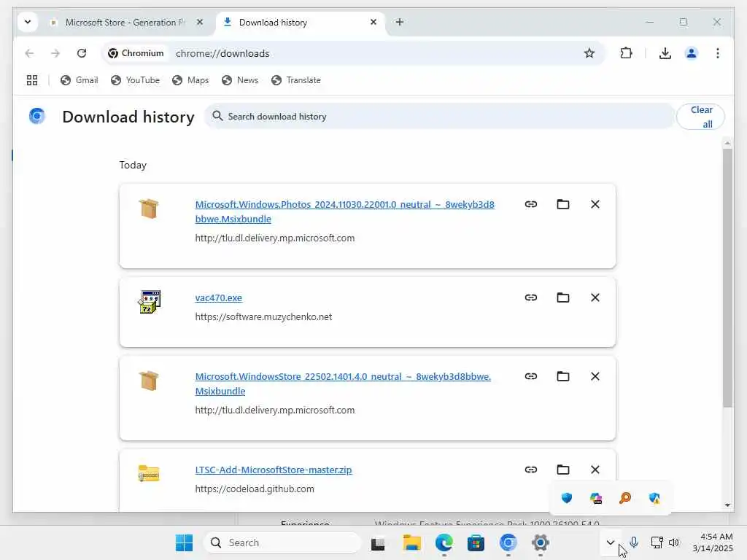Image resolution: width=747 pixels, height=560 pixels.
Task: Click the vac470.exe 7z installer icon
Action: [149, 302]
